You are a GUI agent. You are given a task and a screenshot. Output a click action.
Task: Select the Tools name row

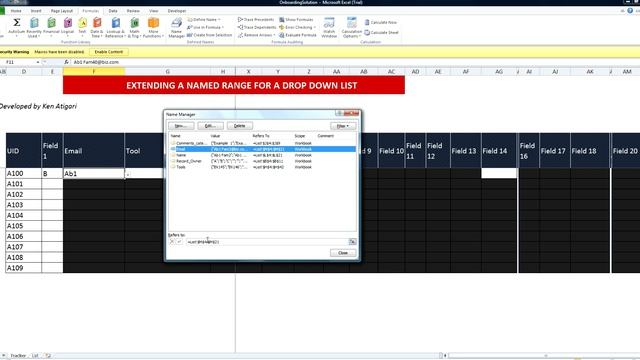click(x=262, y=167)
